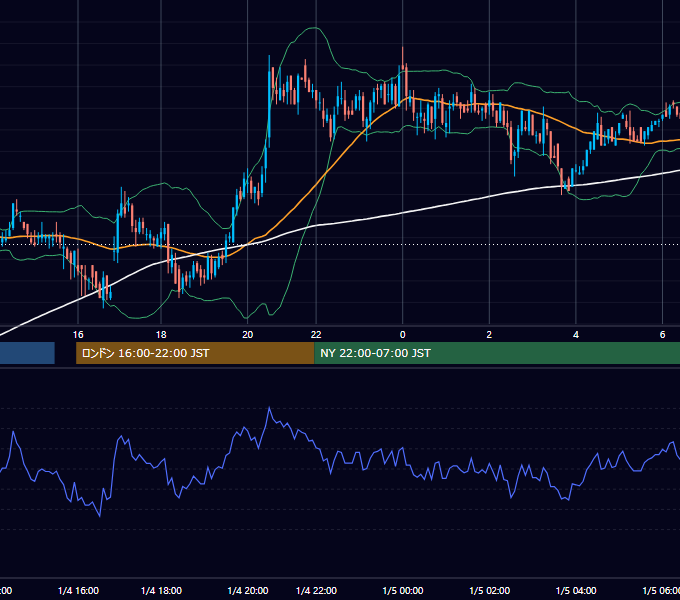Click the '0' hour label on price chart axis
Viewport: 680px width, 600px height.
point(402,335)
